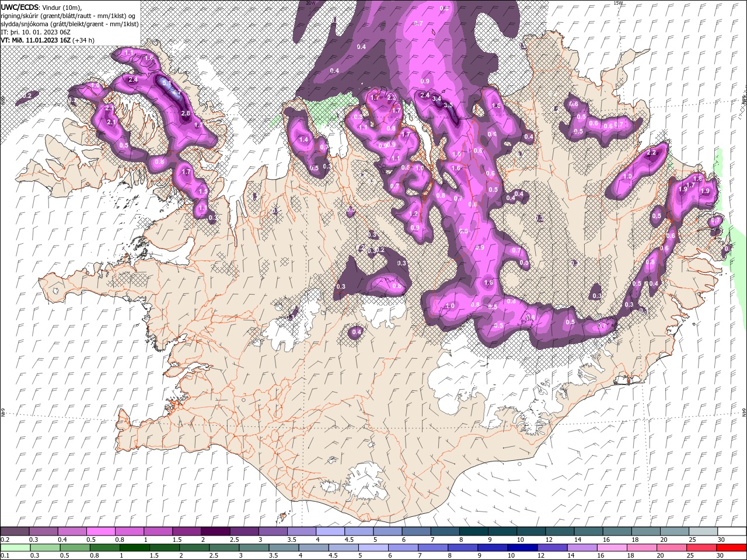The height and width of the screenshot is (560, 747).
Task: Click the '0.1' label on the rain scale
Action: click(5, 556)
